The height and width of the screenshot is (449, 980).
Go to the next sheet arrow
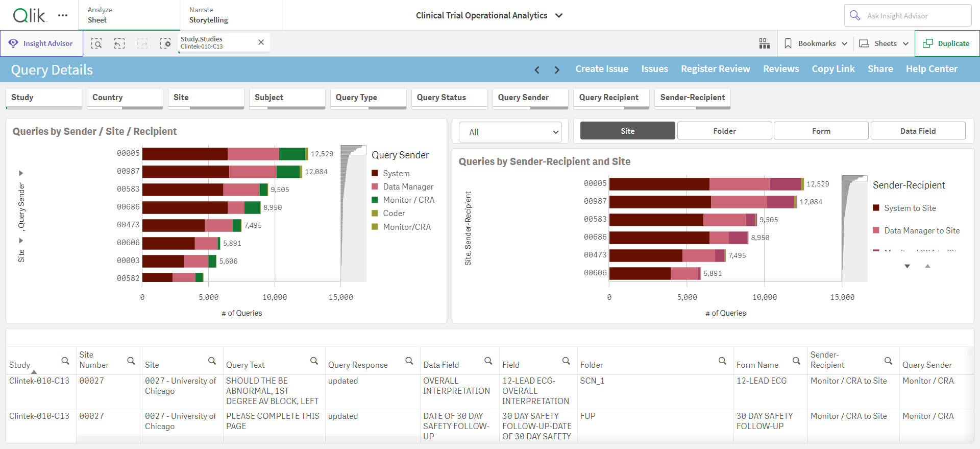(x=557, y=69)
